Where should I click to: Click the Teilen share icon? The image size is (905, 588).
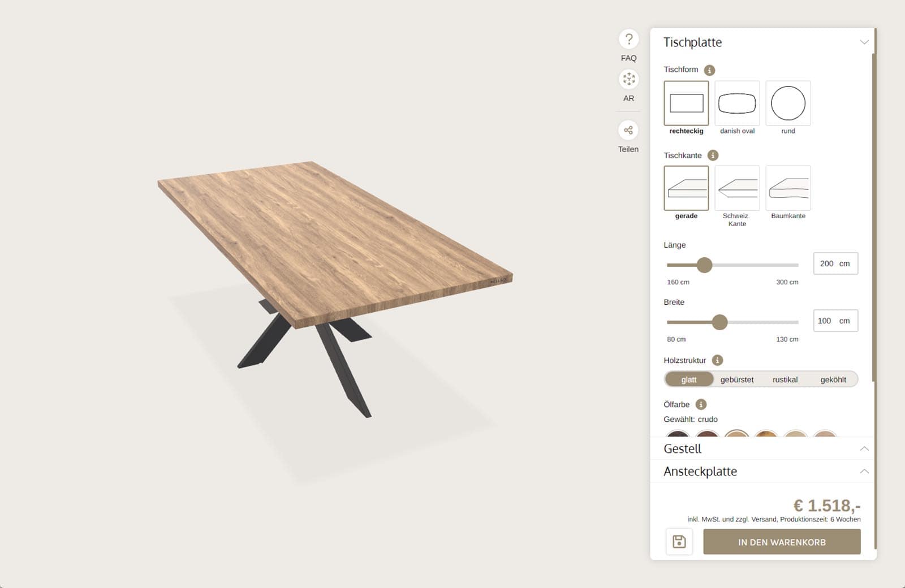point(628,131)
